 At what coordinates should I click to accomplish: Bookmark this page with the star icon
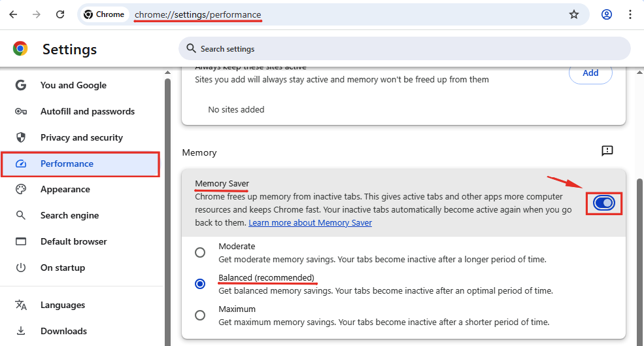click(574, 15)
